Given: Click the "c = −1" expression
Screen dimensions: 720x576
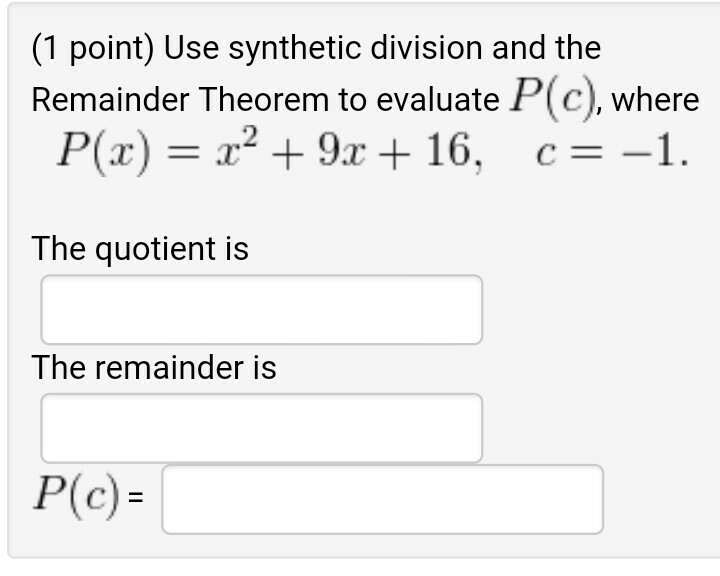Looking at the screenshot, I should (x=611, y=153).
